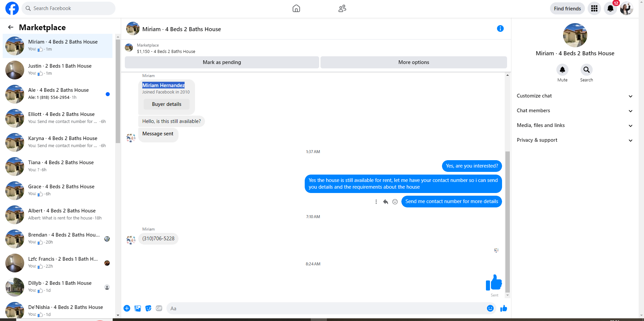Click the unread blue dot on Ale chat
Image resolution: width=644 pixels, height=321 pixels.
pos(108,94)
